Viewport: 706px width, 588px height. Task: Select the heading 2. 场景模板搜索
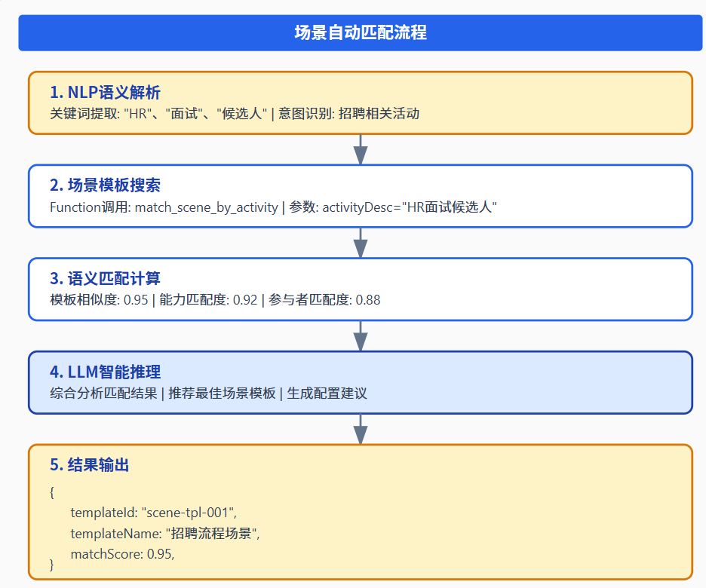point(105,185)
